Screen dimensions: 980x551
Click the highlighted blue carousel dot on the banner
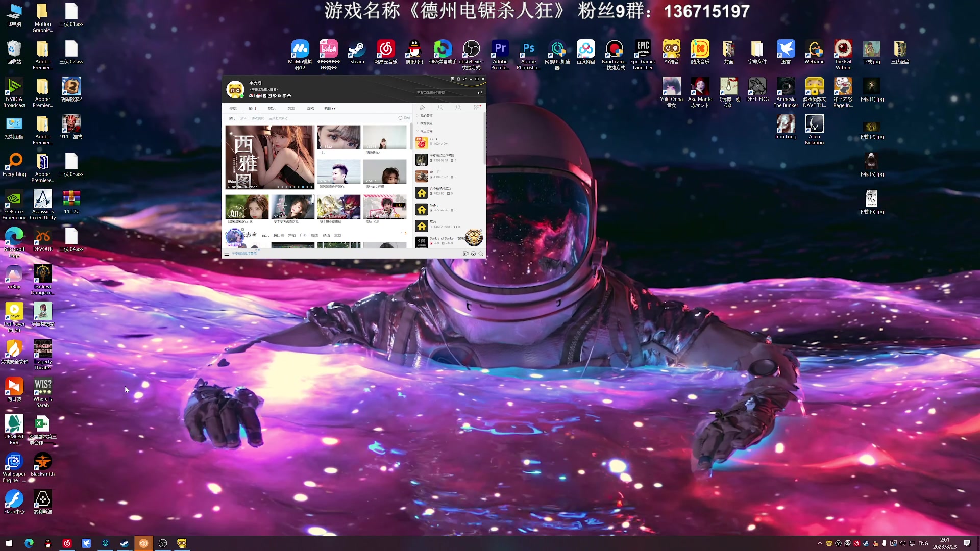click(x=303, y=187)
